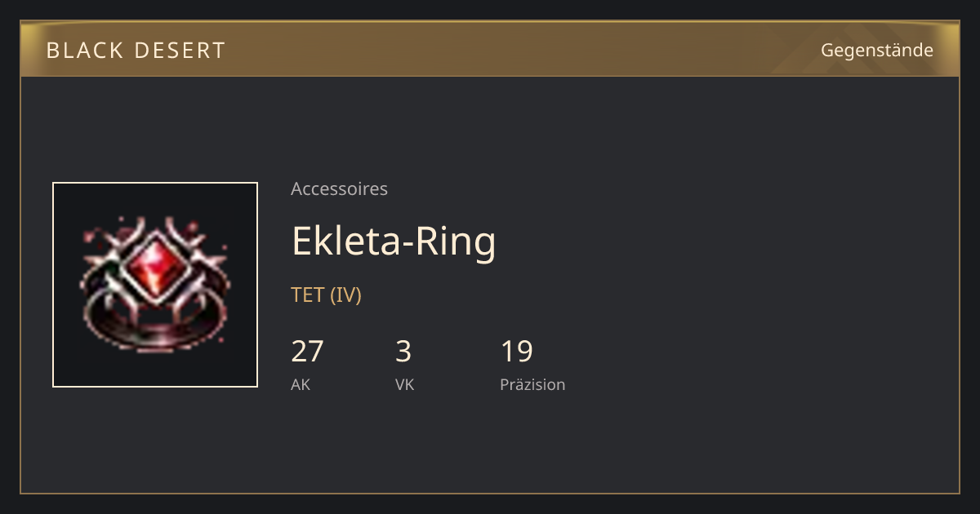
Task: Click the letter B in BLACK
Action: tap(53, 51)
